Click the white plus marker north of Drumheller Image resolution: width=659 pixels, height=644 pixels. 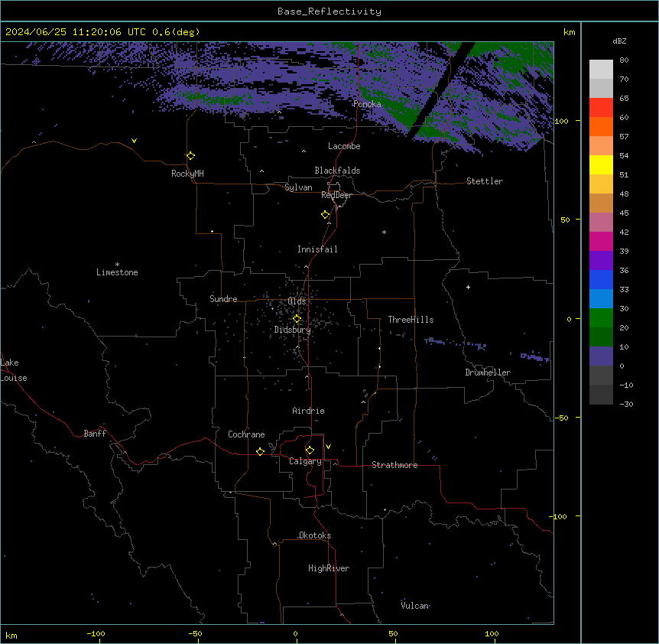(x=468, y=287)
